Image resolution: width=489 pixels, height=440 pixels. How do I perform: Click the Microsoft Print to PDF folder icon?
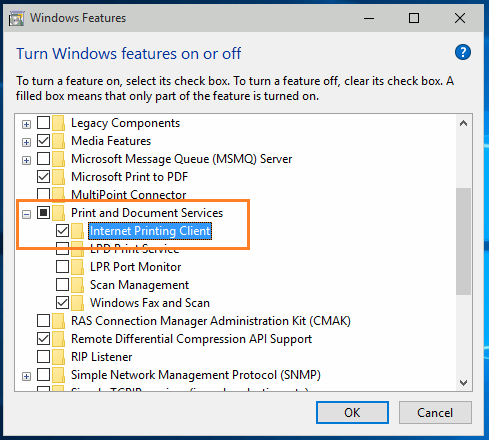[58, 177]
